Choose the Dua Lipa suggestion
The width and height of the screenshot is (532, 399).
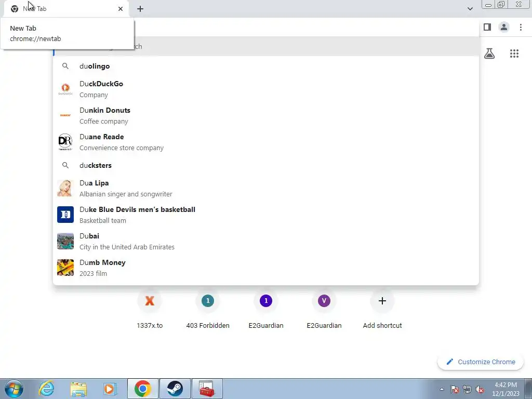[x=266, y=188]
